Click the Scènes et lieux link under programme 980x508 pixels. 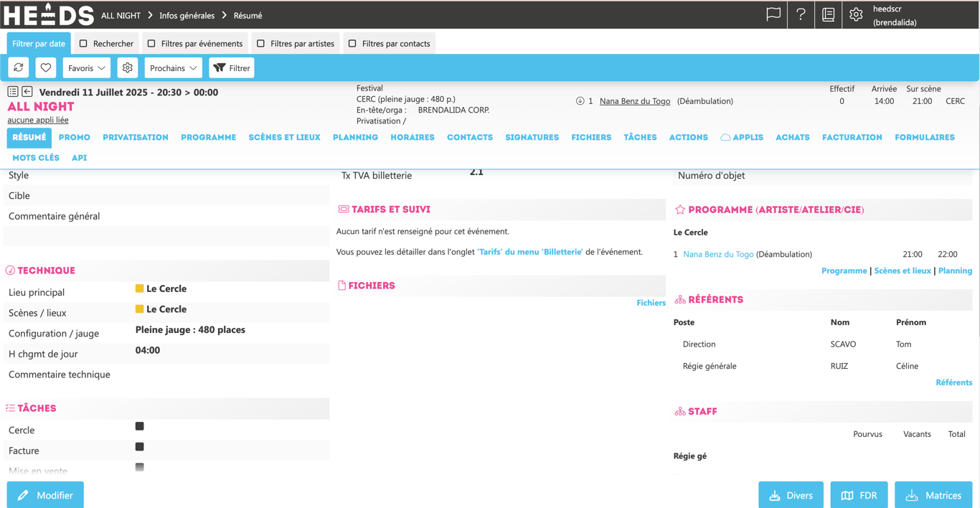(903, 271)
